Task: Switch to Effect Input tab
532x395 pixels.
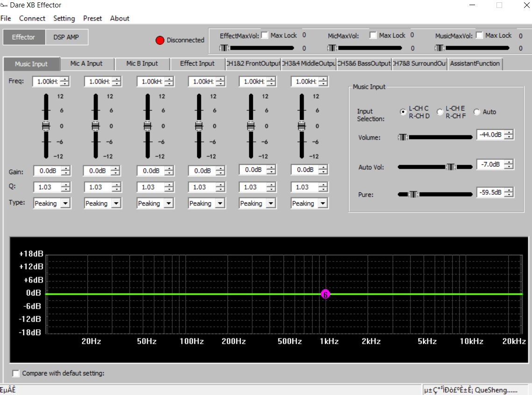Action: [x=198, y=64]
